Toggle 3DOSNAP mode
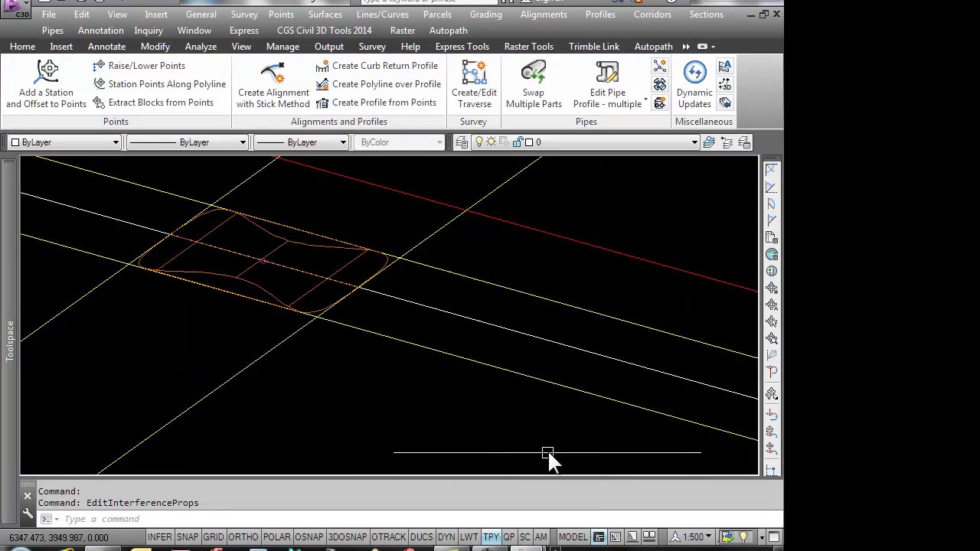The image size is (980, 551). 348,537
